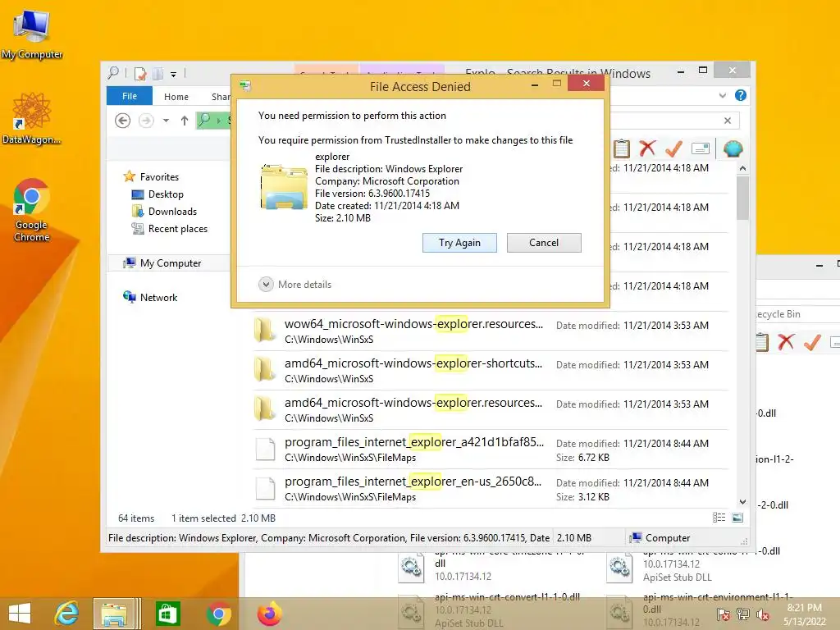The width and height of the screenshot is (840, 630).
Task: Go up one folder level arrow
Action: (185, 121)
